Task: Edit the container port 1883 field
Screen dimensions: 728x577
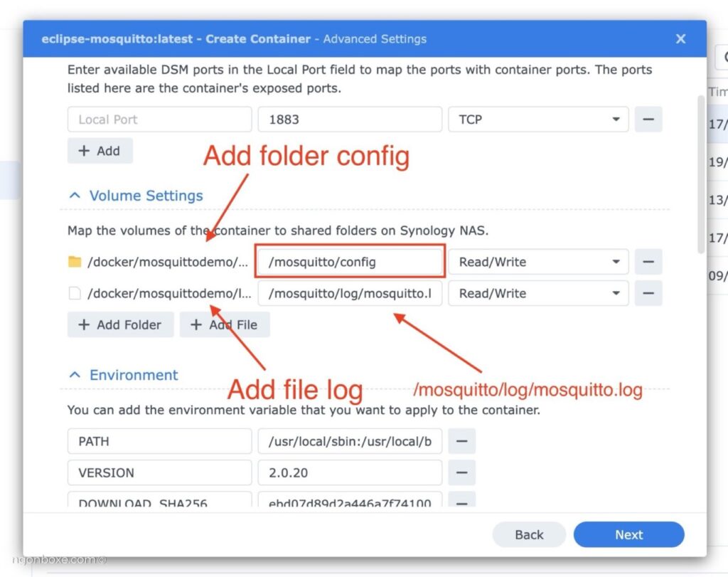Action: tap(350, 120)
